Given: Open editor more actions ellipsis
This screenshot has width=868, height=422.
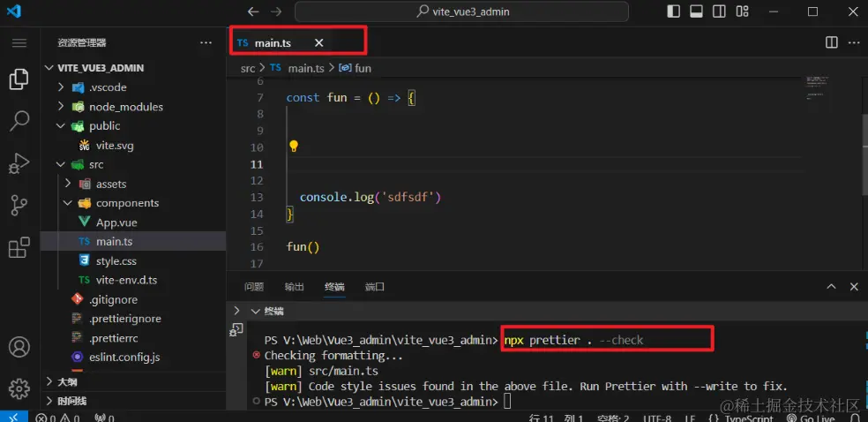Looking at the screenshot, I should tap(854, 42).
